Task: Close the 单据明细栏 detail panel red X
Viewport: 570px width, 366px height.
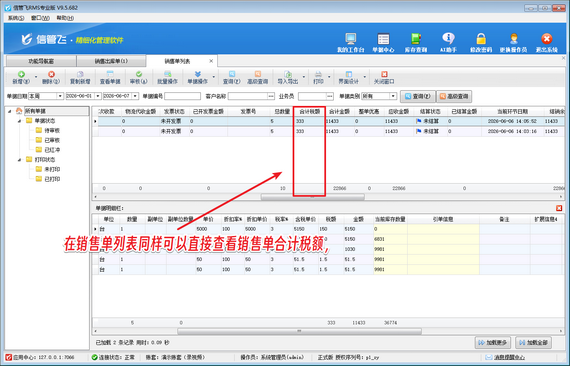Action: point(559,208)
